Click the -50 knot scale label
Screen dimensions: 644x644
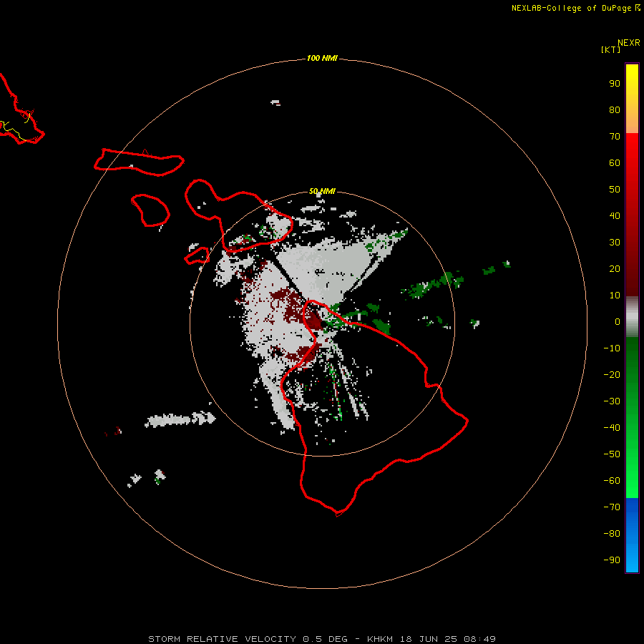click(612, 454)
